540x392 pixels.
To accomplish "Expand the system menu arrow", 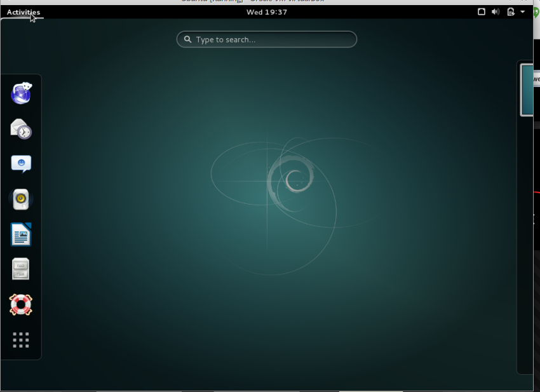I will click(523, 12).
